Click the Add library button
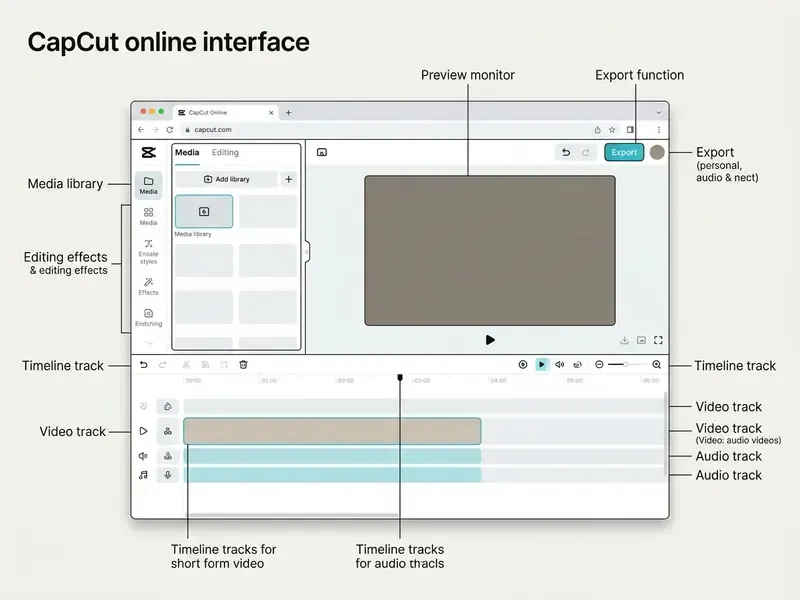800x600 pixels. (227, 179)
